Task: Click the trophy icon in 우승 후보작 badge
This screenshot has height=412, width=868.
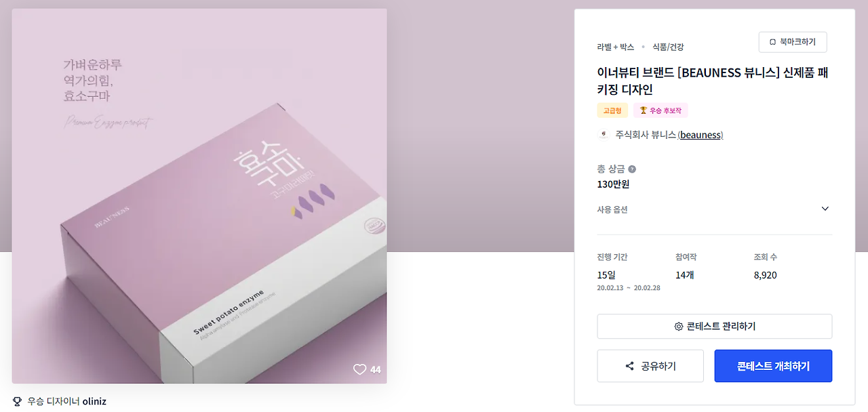Action: click(x=644, y=110)
